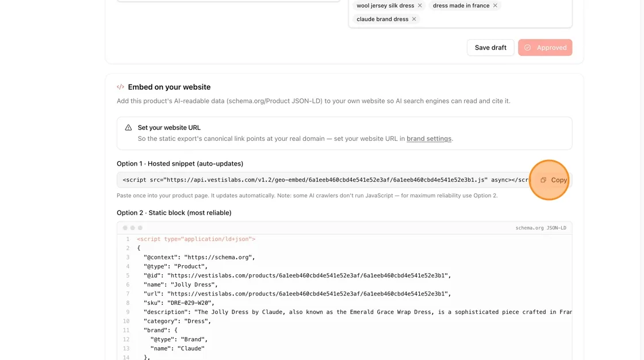Click the 'claude brand dress' tag text
The image size is (644, 360).
382,19
